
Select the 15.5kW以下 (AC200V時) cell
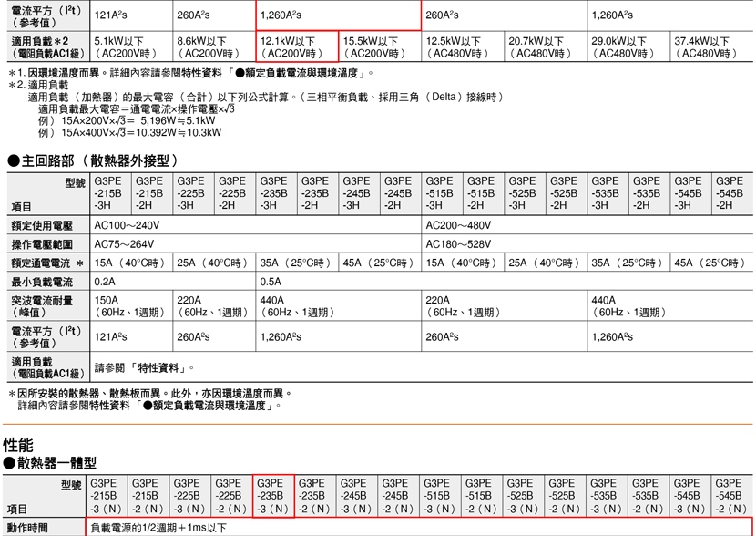[x=380, y=46]
